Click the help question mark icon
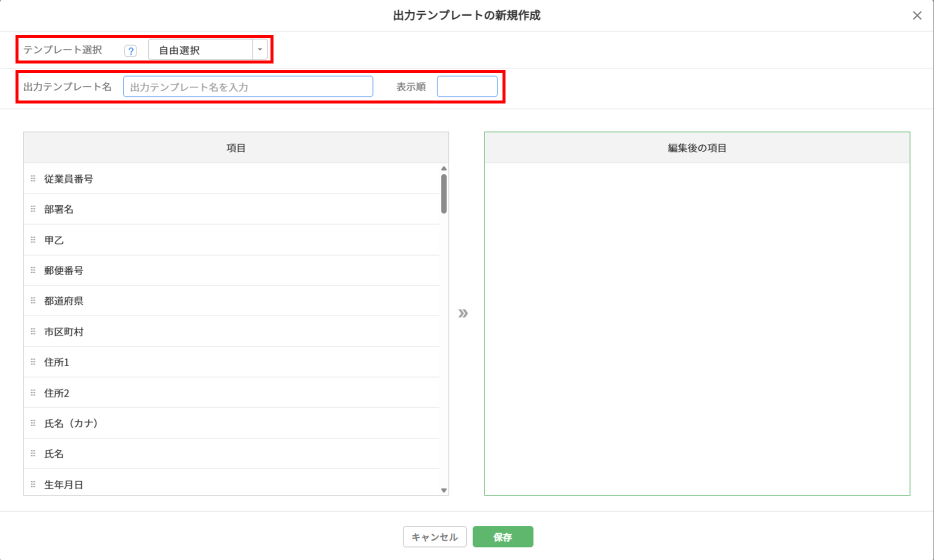 pos(130,50)
